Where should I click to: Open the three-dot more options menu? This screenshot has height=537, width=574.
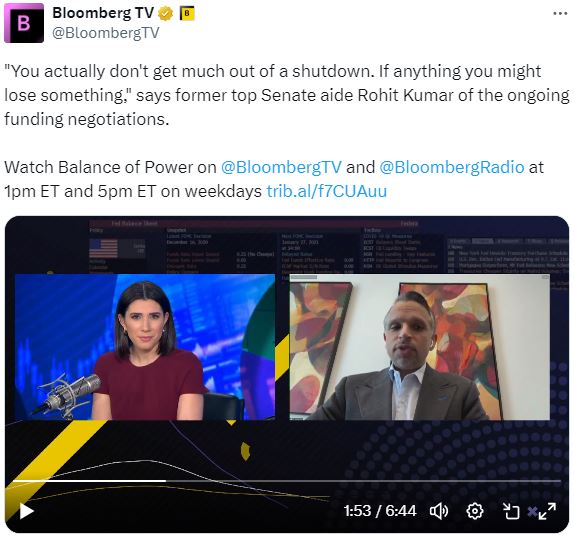(x=560, y=14)
